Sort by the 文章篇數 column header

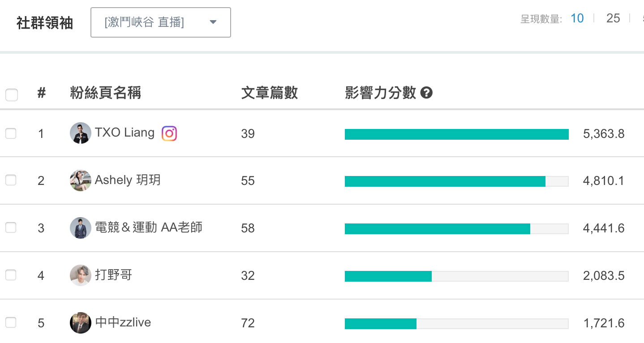point(270,93)
